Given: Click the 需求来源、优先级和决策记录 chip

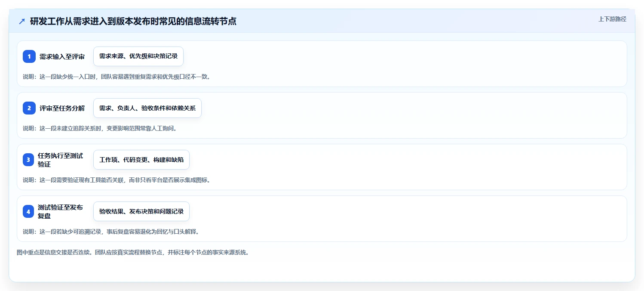Looking at the screenshot, I should tap(138, 56).
